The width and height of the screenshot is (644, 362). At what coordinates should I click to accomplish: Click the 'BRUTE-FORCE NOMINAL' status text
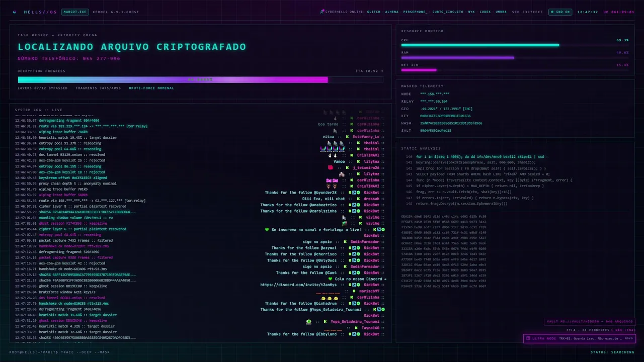(x=151, y=88)
